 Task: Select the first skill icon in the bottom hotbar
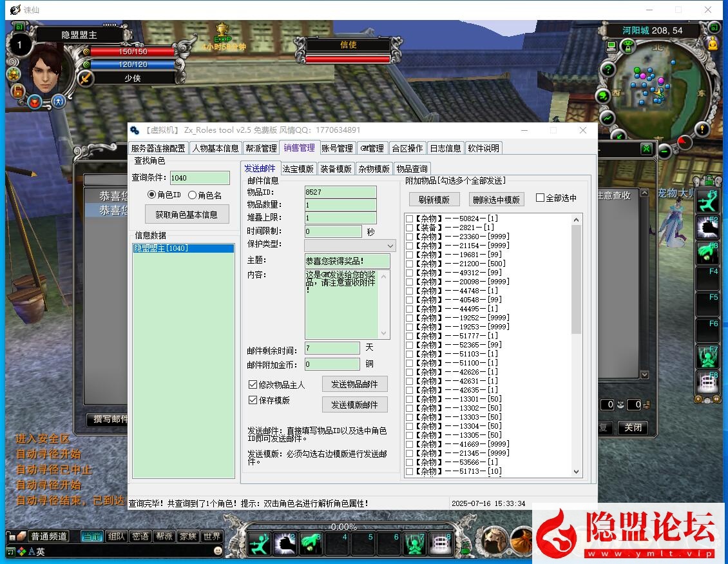tap(259, 545)
